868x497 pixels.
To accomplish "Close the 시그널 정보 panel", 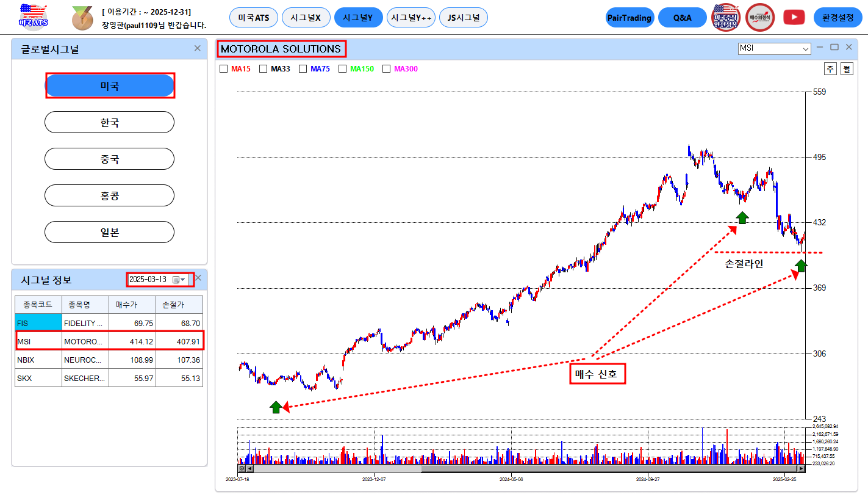I will click(x=198, y=278).
